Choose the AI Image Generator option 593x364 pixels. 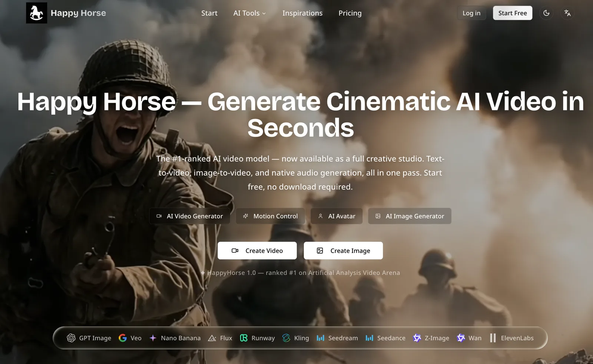[x=410, y=216]
